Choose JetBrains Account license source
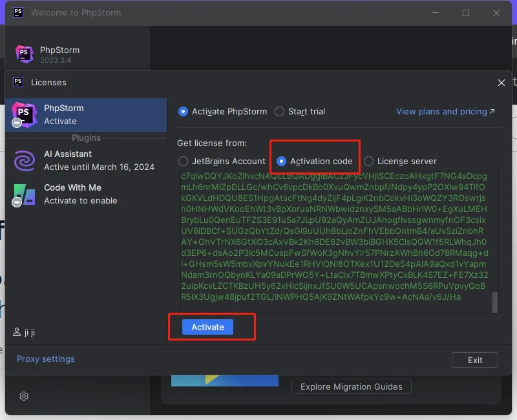The image size is (517, 420). (184, 161)
